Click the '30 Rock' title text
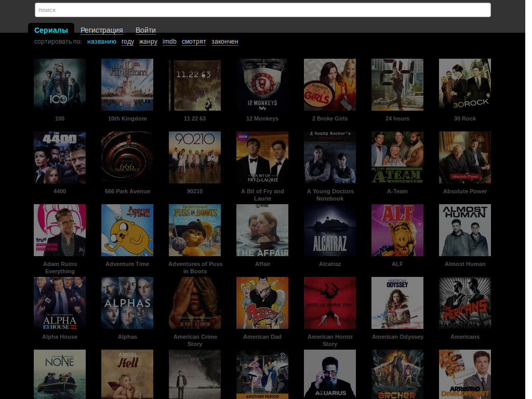This screenshot has height=399, width=532. [x=465, y=118]
